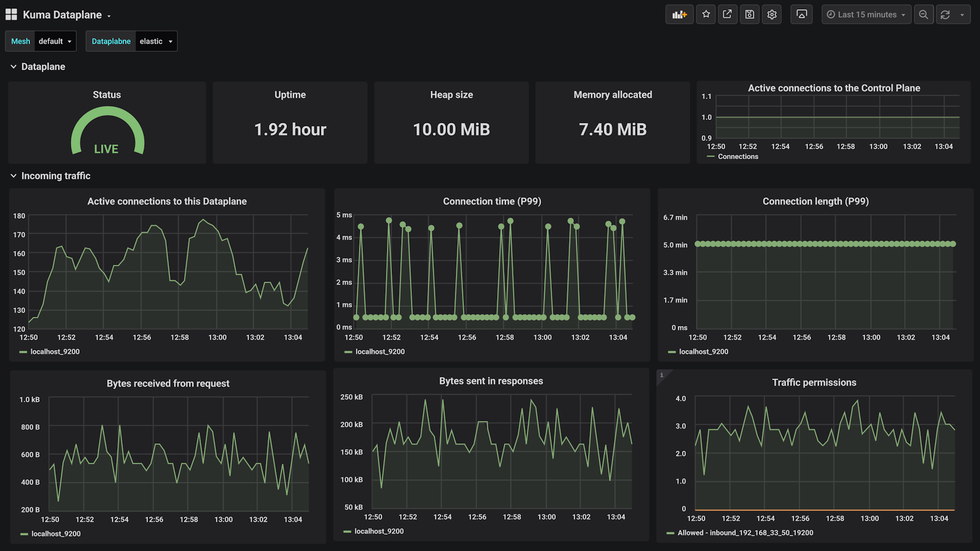Add a new panel to the dashboard
The height and width of the screenshot is (551, 980).
(x=679, y=14)
